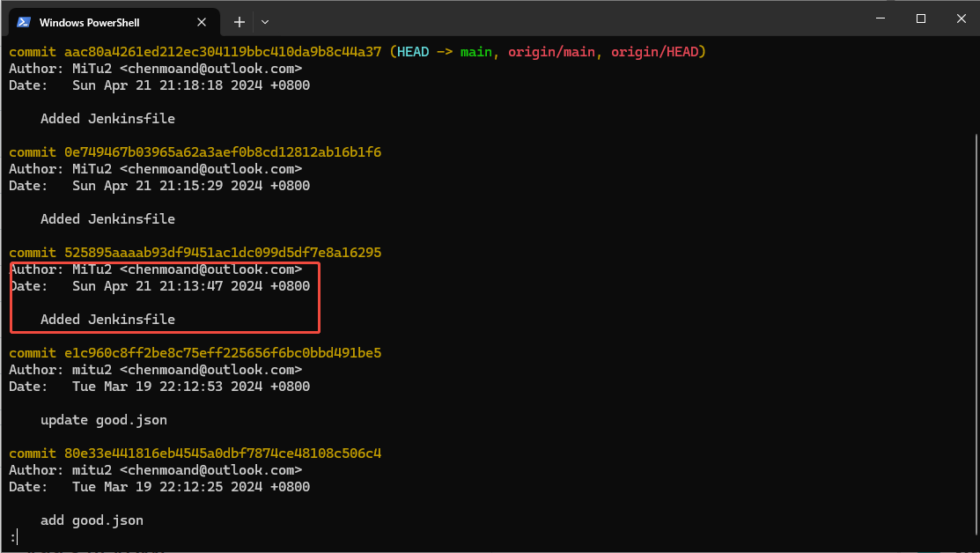Click commit hash starting with 525895aaaab
This screenshot has height=553, width=980.
[x=223, y=253]
